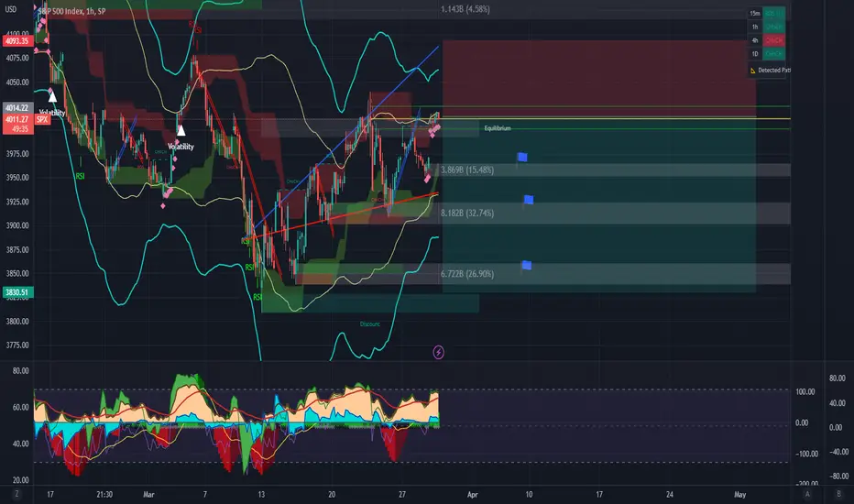
Task: Click the 3875.00 price axis value
Action: [x=17, y=250]
